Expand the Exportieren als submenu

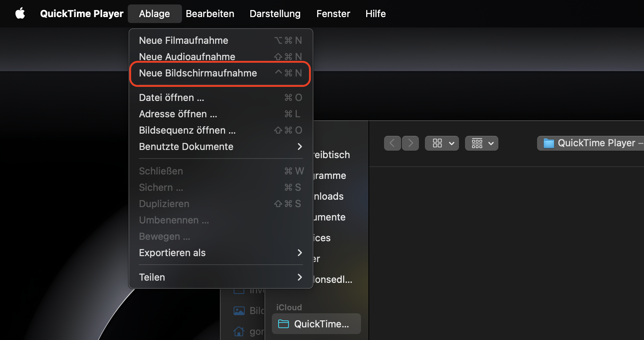221,253
